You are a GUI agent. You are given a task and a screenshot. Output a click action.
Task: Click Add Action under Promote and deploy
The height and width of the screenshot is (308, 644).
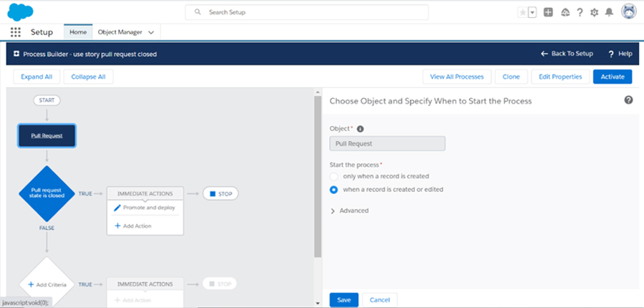pyautogui.click(x=133, y=226)
